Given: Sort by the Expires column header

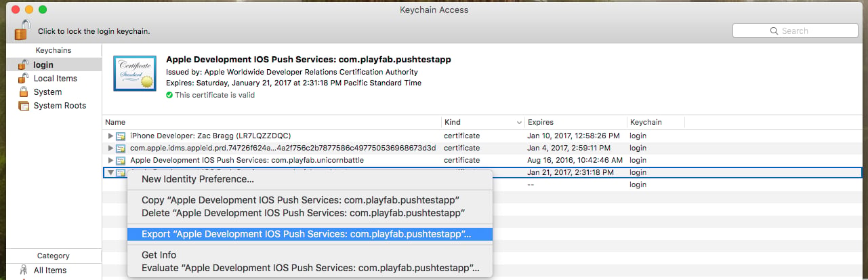Looking at the screenshot, I should 576,122.
